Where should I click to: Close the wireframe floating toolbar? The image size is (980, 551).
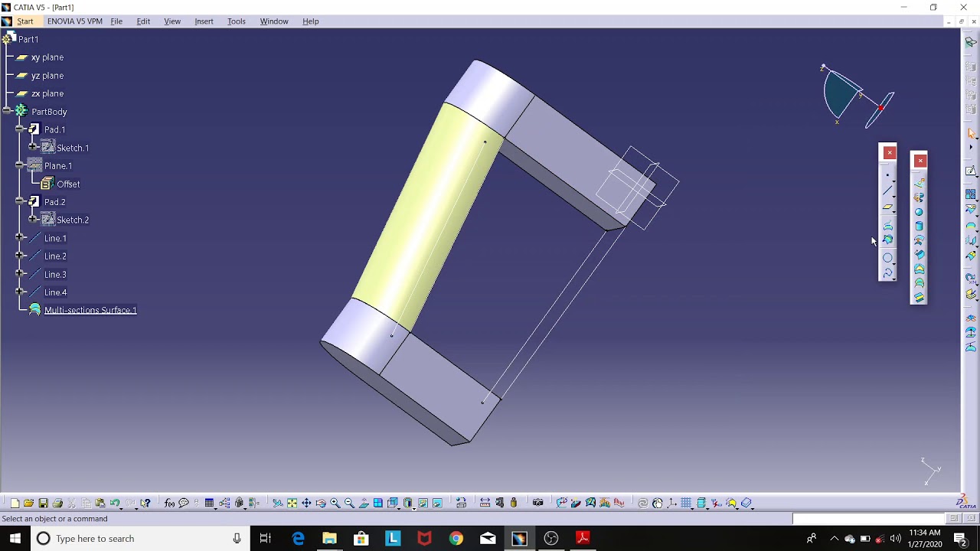click(x=890, y=152)
